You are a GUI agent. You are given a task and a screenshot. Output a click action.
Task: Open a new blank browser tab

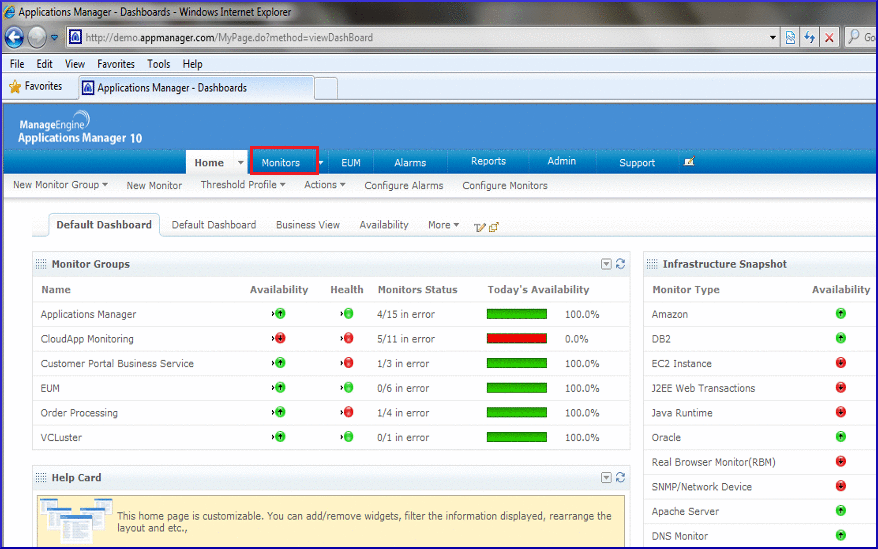[x=326, y=89]
